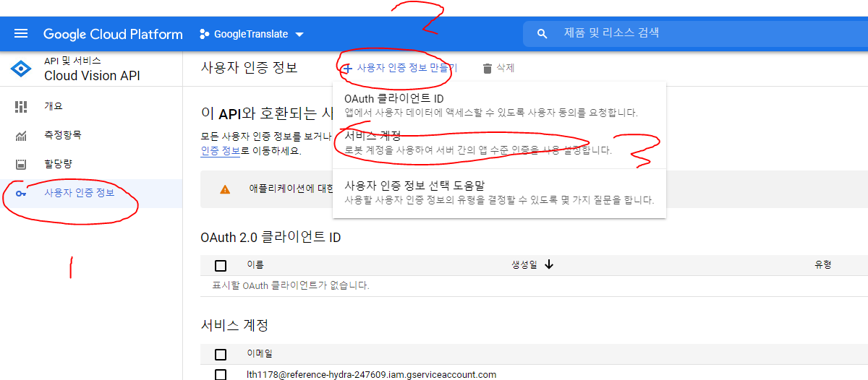Tick the select-all checkbox in OAuth table header

click(221, 265)
